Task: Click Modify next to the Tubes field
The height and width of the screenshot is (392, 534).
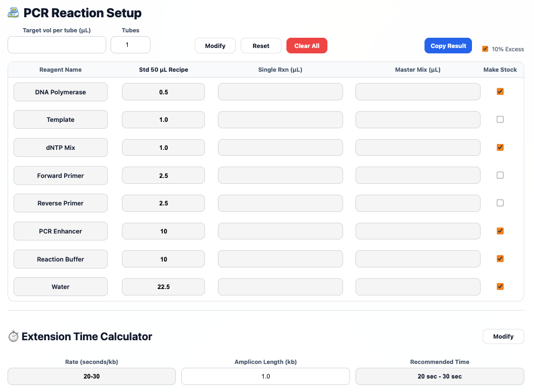Action: coord(215,46)
